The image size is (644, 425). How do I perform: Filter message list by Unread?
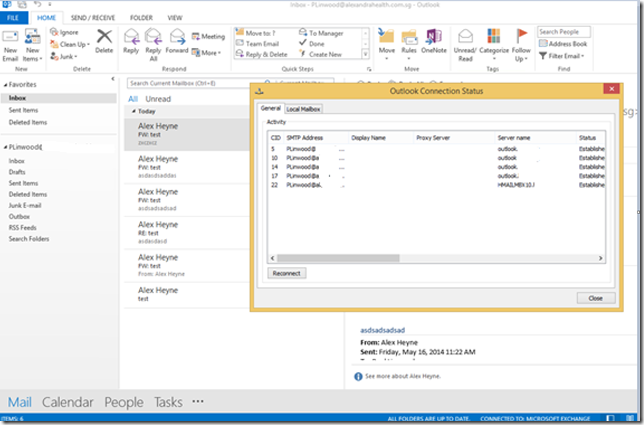pos(158,99)
